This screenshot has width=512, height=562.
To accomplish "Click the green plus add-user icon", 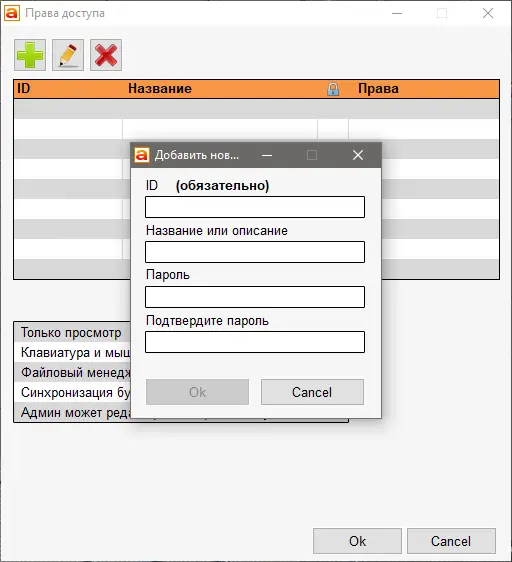I will [x=30, y=55].
